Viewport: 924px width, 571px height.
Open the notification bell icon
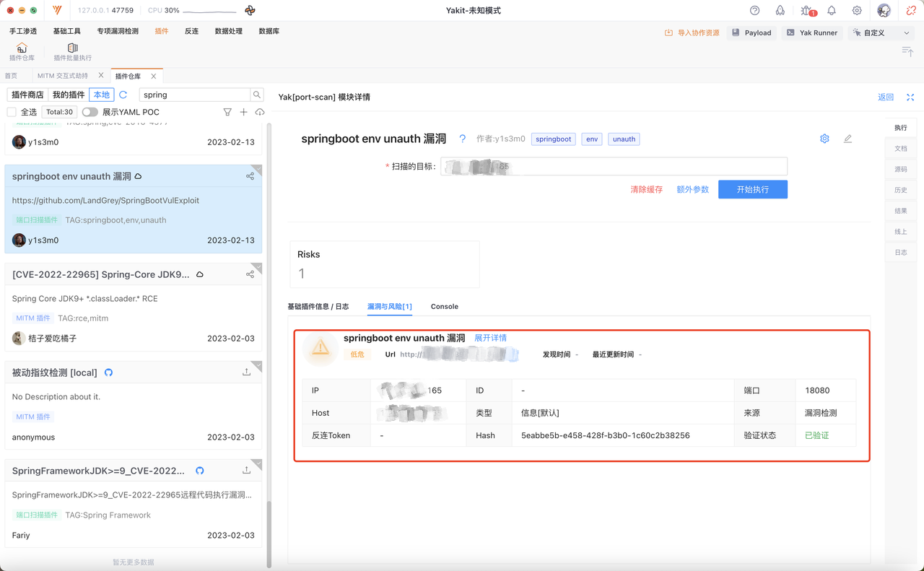click(832, 11)
